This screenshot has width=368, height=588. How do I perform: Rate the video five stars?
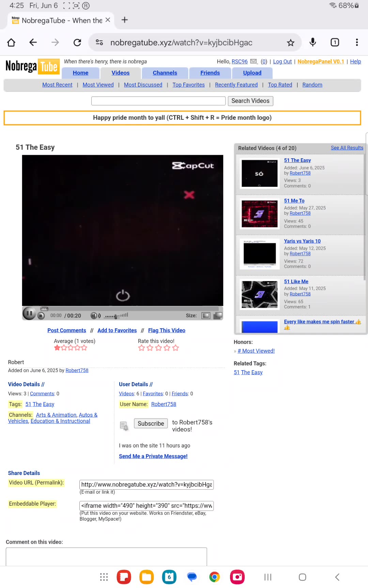tap(175, 348)
